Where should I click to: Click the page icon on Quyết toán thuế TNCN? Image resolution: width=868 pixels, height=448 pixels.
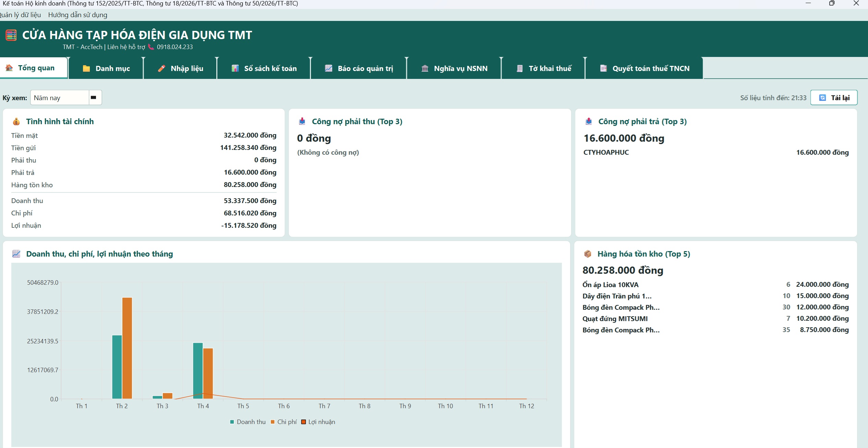click(604, 68)
